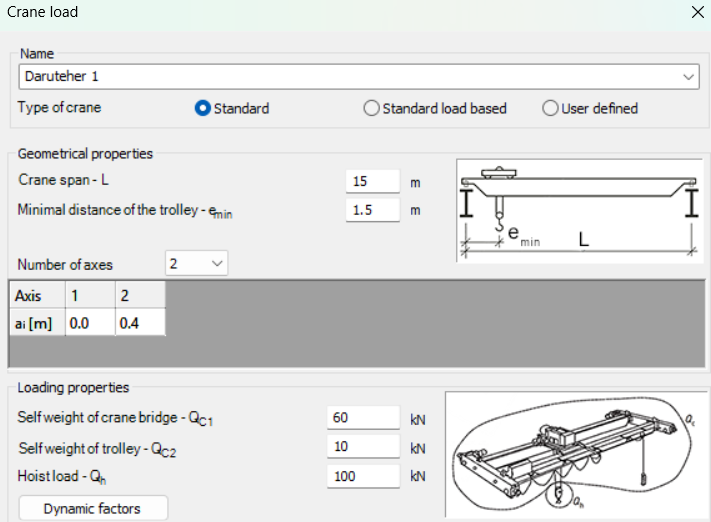
Task: Click the Hoist load Qh input field
Action: (x=363, y=476)
